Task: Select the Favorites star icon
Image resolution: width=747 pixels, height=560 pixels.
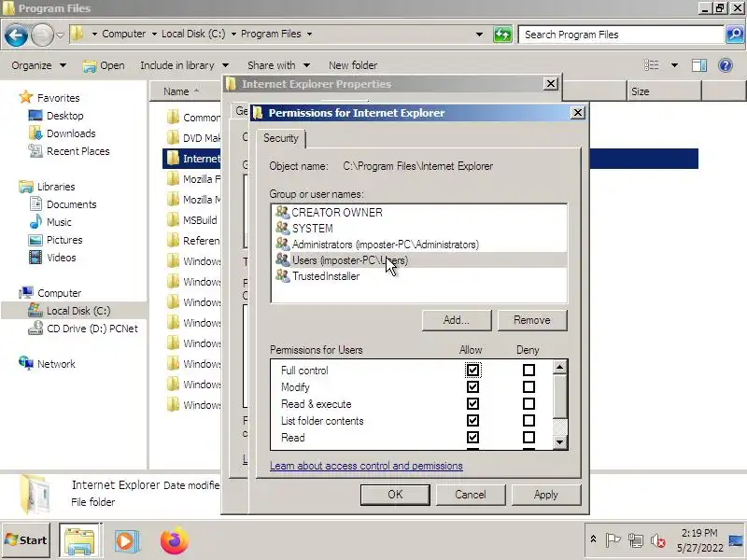Action: [x=26, y=98]
